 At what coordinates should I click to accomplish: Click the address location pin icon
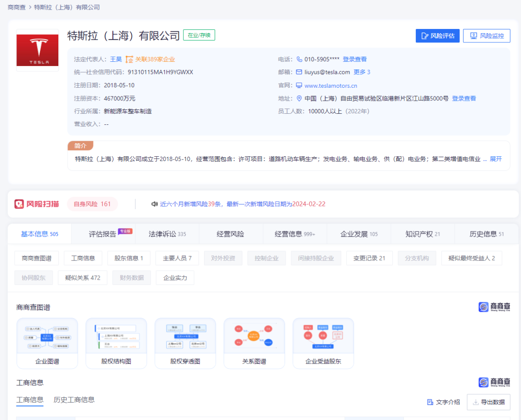(x=299, y=98)
